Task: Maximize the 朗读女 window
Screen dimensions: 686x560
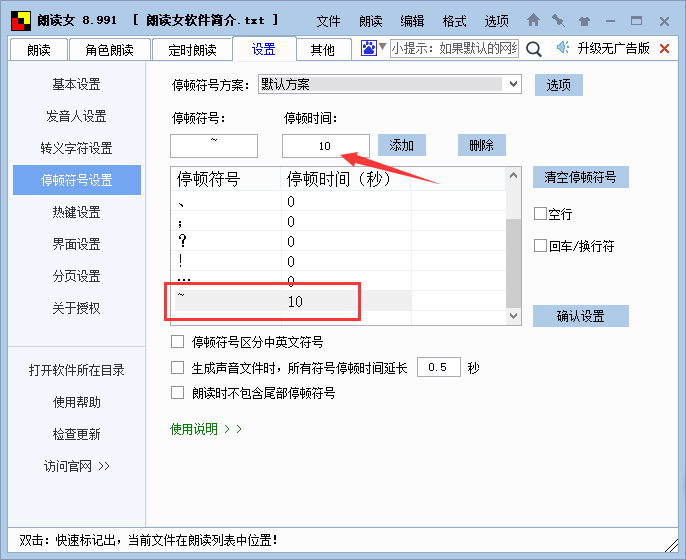Action: 637,21
